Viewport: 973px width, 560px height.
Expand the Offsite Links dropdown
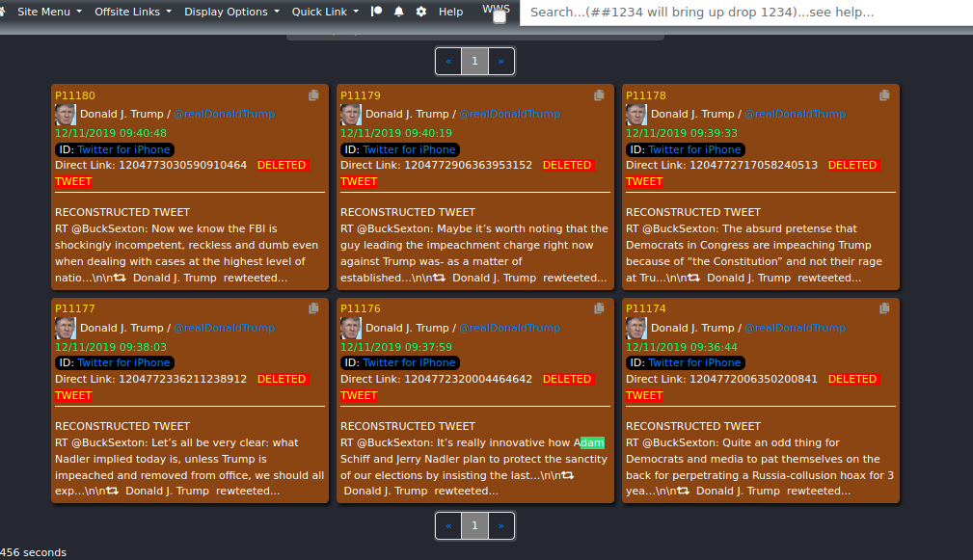tap(133, 12)
